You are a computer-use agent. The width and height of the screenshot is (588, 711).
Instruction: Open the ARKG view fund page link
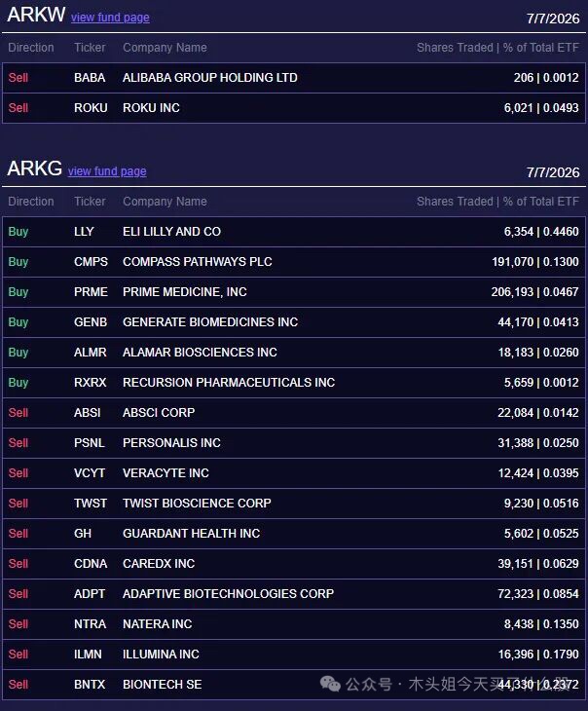[x=107, y=171]
